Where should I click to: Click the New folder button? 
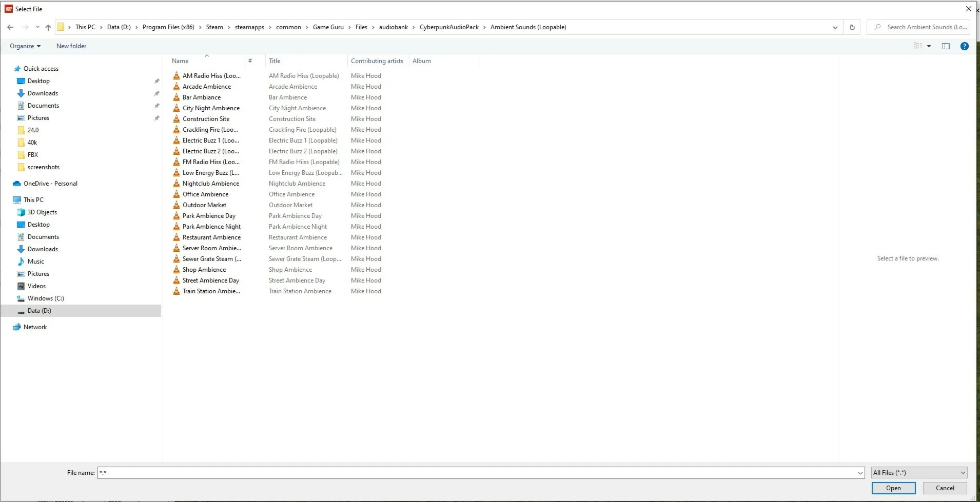pyautogui.click(x=71, y=46)
